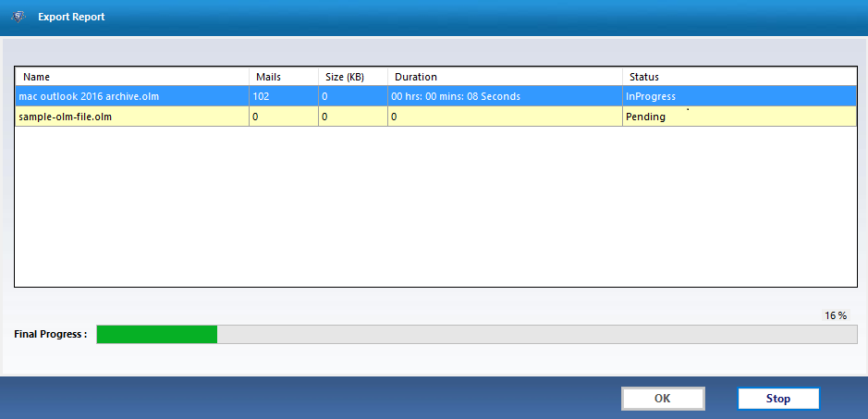868x419 pixels.
Task: Click the Final Progress label
Action: point(50,334)
